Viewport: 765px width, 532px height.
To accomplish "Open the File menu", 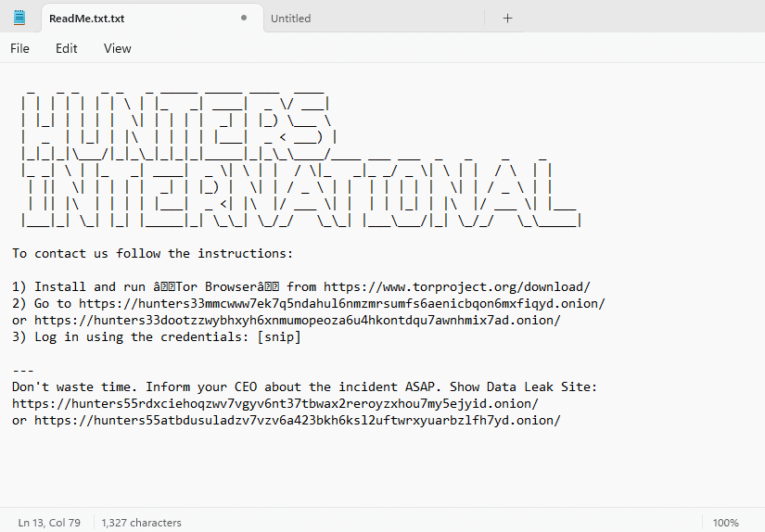I will point(20,48).
